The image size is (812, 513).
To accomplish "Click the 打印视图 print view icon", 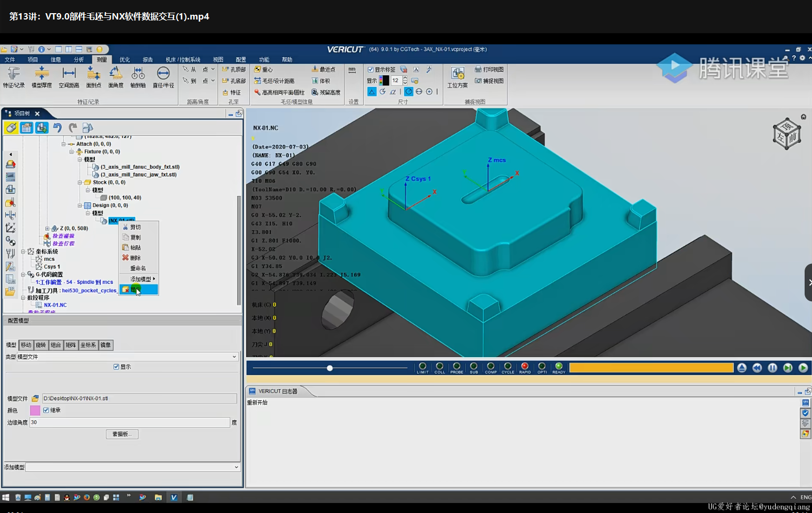I will pos(489,70).
